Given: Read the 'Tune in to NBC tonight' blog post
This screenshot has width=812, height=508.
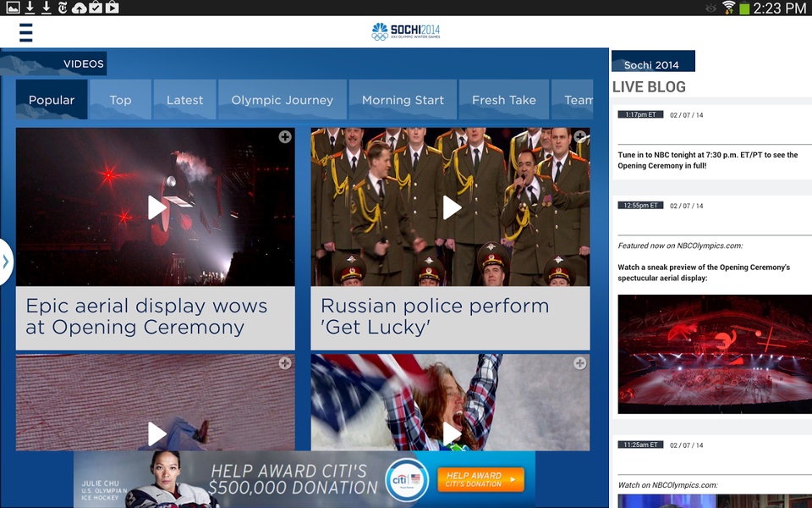Looking at the screenshot, I should point(708,160).
